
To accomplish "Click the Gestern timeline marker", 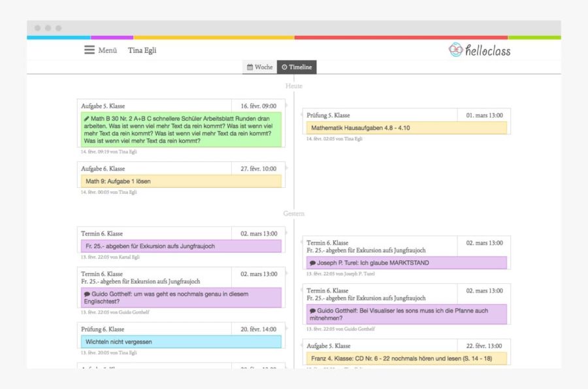I will pyautogui.click(x=293, y=213).
